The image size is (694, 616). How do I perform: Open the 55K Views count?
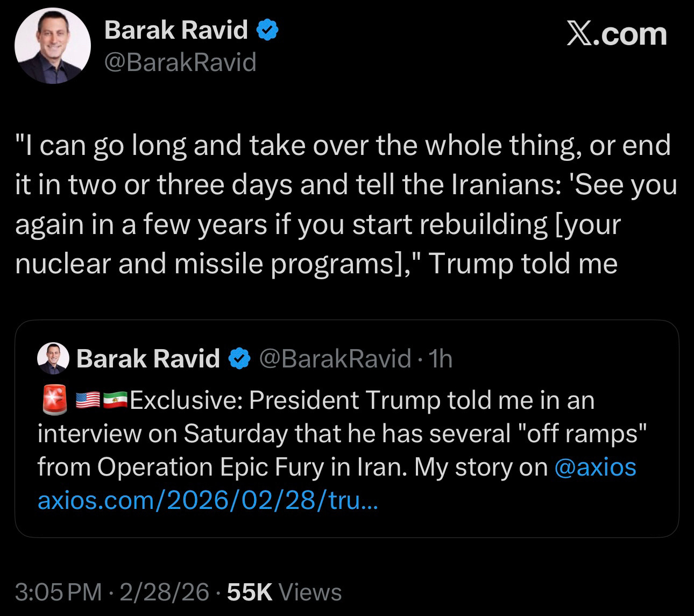tap(285, 592)
